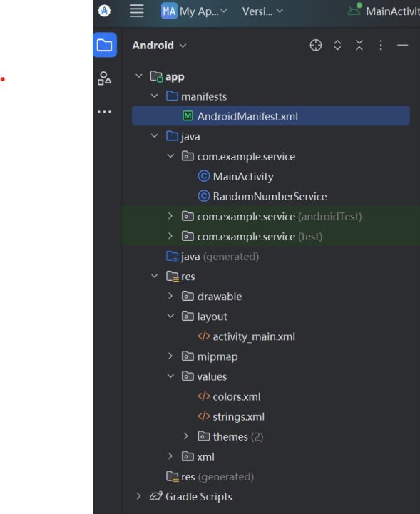This screenshot has height=514, width=420.
Task: Click the Collapse All icon
Action: [x=359, y=45]
